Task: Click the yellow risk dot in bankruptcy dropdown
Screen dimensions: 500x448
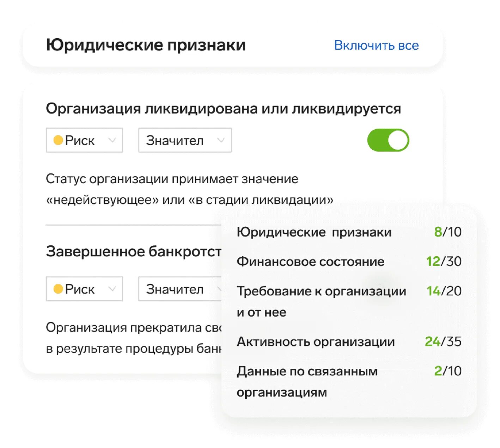Action: (x=58, y=289)
